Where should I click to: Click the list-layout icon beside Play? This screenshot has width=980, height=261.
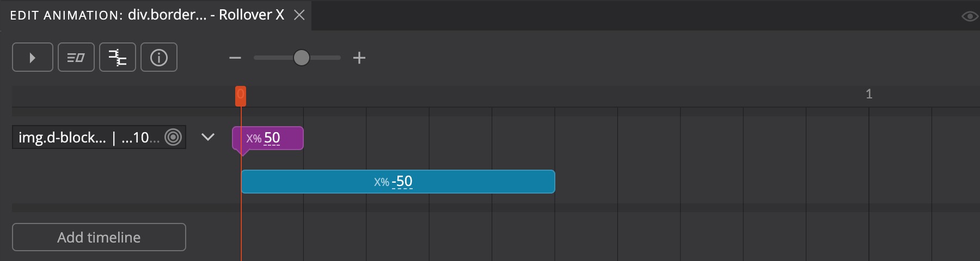pyautogui.click(x=76, y=57)
